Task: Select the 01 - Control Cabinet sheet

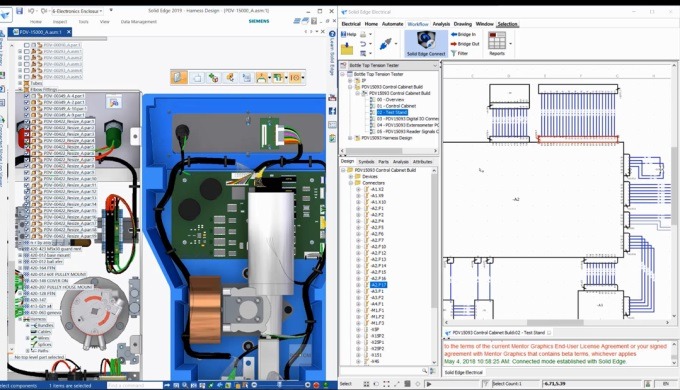Action: (396, 106)
